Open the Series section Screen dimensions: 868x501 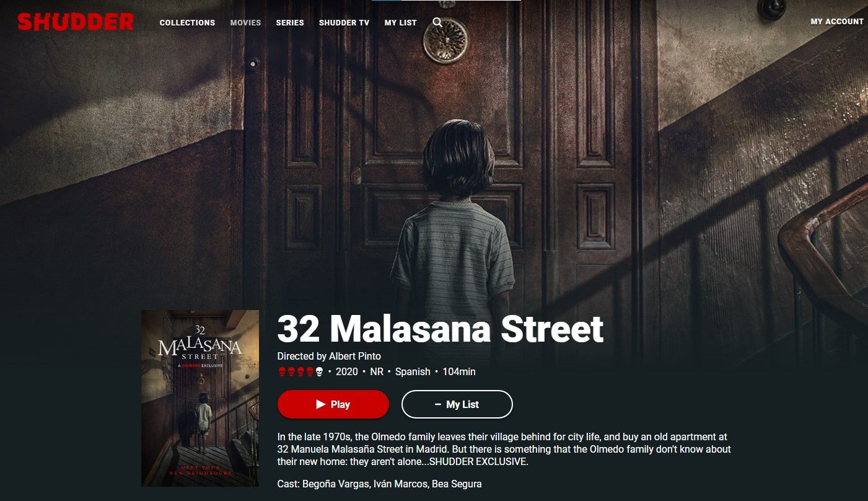pos(290,22)
